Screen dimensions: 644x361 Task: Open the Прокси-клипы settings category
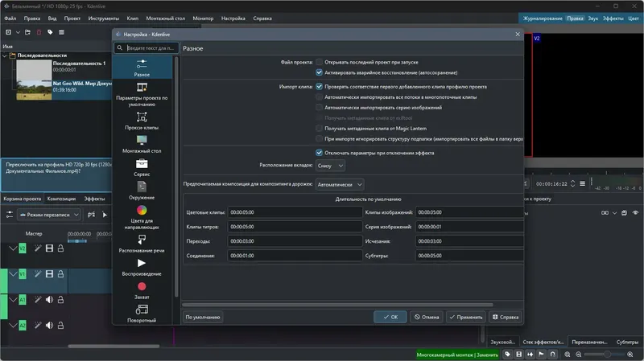tap(142, 121)
